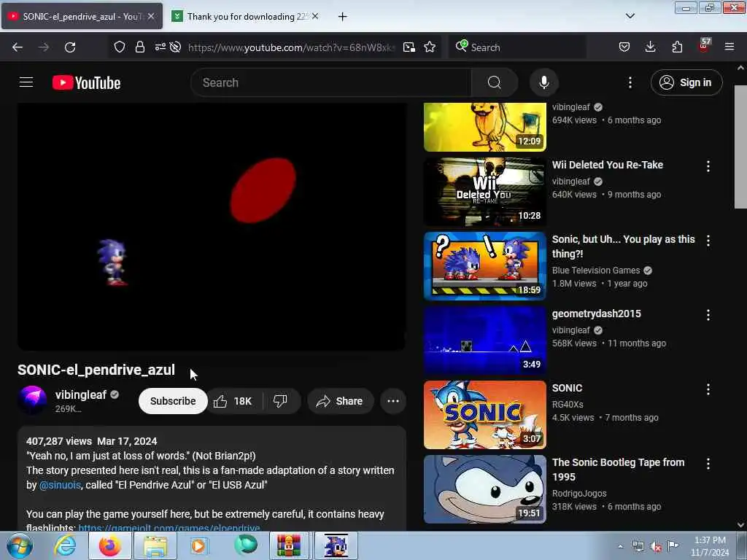Screen dimensions: 747x560
Task: Click the Sign in button
Action: [x=686, y=82]
